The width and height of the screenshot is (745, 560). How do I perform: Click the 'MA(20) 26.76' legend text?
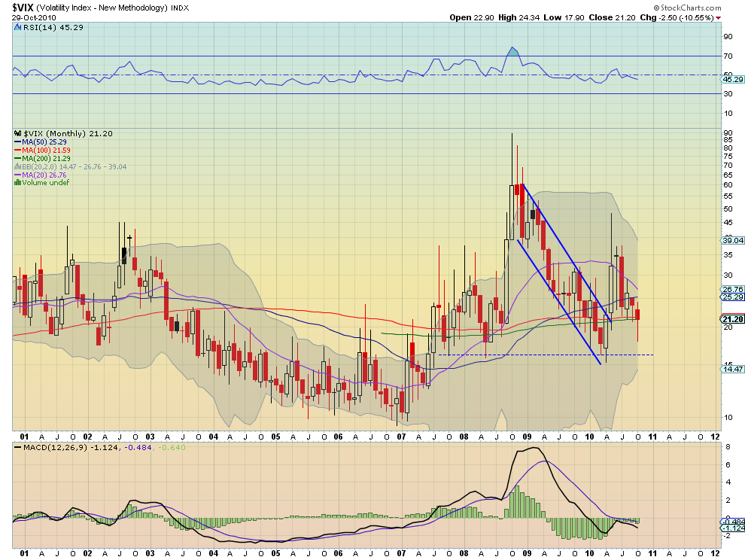(x=44, y=175)
